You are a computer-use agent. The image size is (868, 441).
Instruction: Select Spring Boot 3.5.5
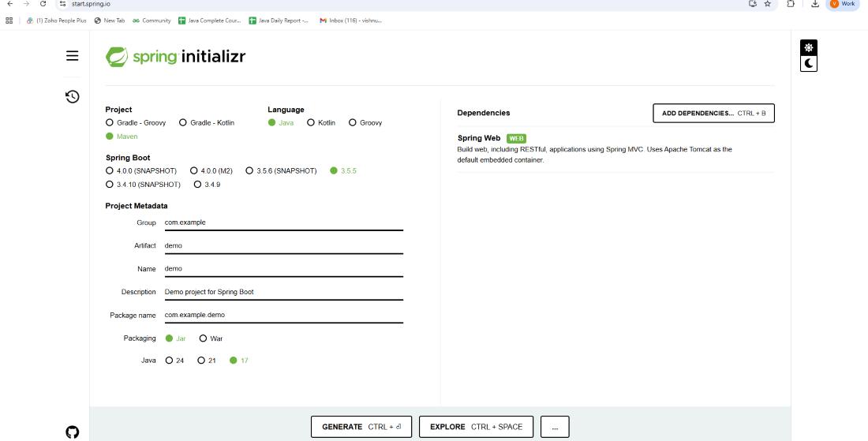click(343, 171)
